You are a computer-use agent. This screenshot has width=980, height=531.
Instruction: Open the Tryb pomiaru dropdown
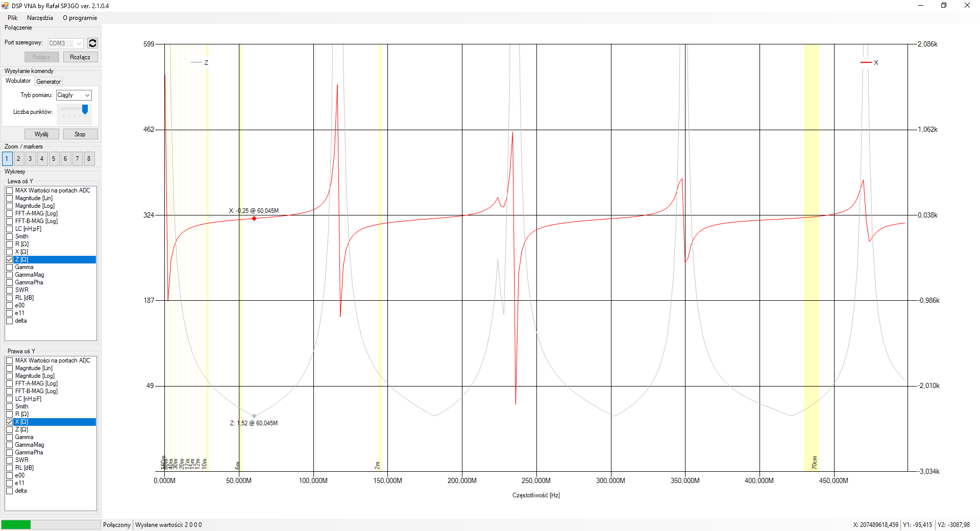pos(74,95)
